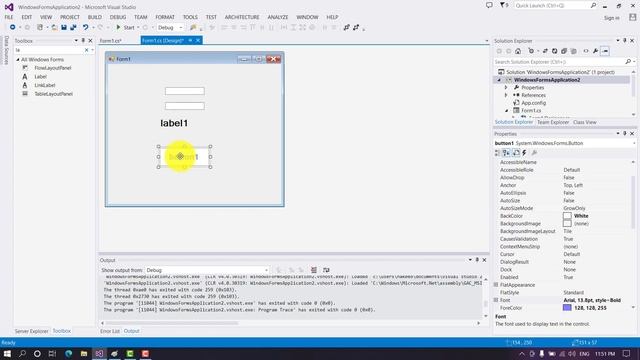Screen dimensions: 640x360
Task: Collapse the WindowsFormsApplication2 project node
Action: click(499, 80)
